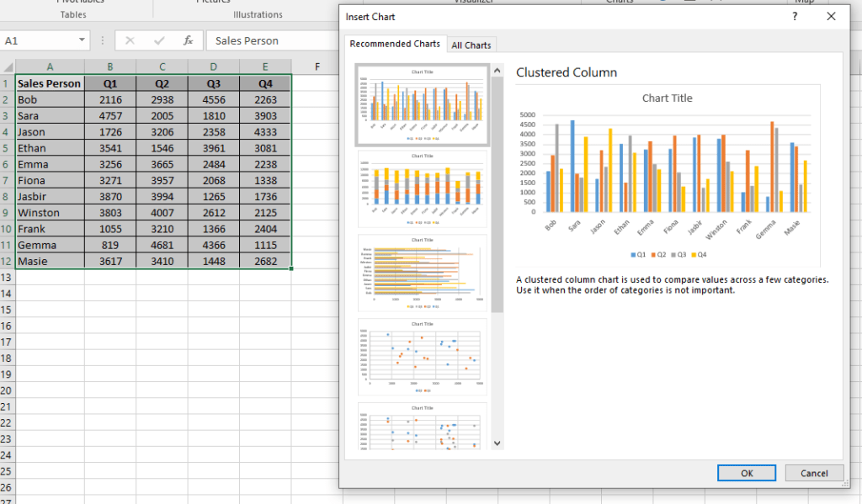Switch to the All Charts tab
Screen dimensions: 862x504
[x=471, y=45]
